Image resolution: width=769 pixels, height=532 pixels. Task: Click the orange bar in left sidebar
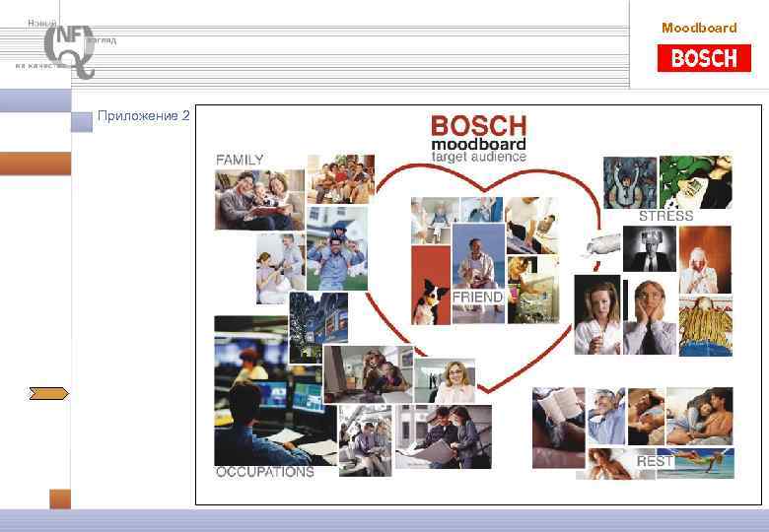(x=35, y=164)
